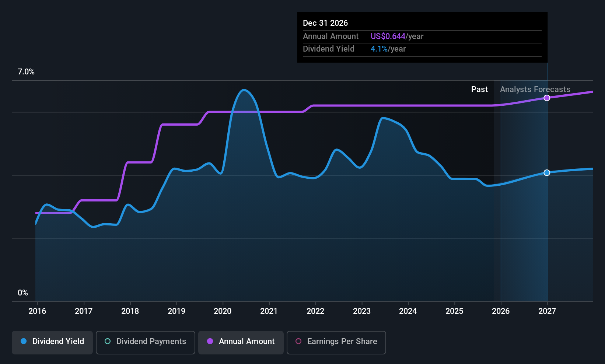Toggle the Annual Amount legend series
Image resolution: width=605 pixels, height=364 pixels.
tap(241, 342)
